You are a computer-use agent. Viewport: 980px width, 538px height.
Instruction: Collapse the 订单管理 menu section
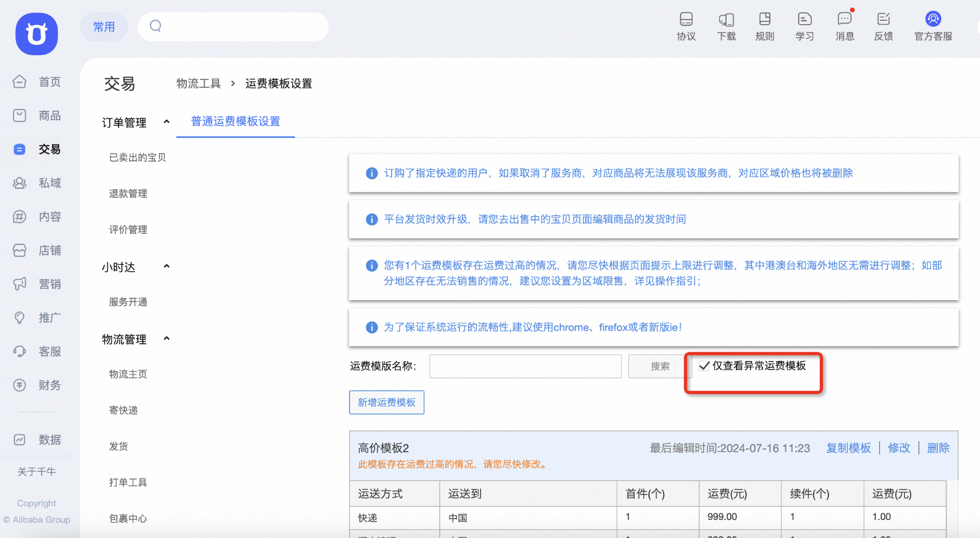click(x=167, y=122)
